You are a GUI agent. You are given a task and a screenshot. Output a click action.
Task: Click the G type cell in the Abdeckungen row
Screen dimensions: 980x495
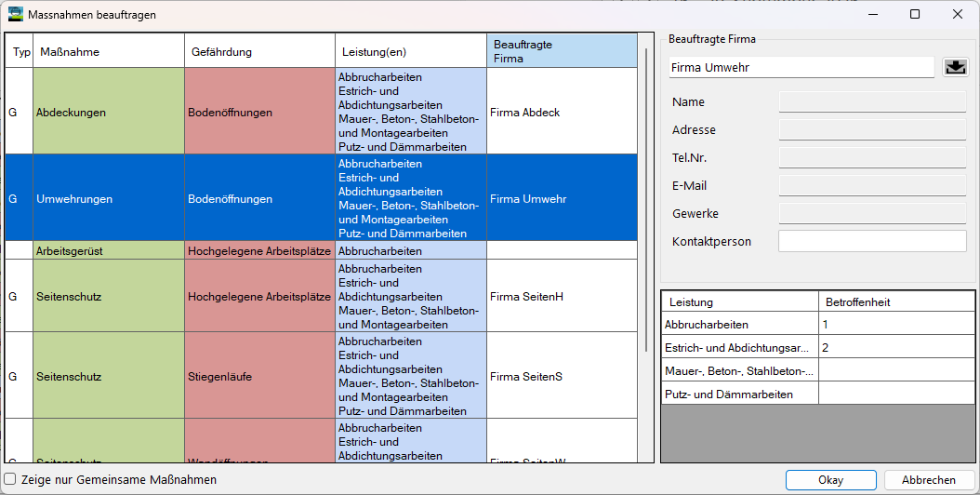[20, 112]
